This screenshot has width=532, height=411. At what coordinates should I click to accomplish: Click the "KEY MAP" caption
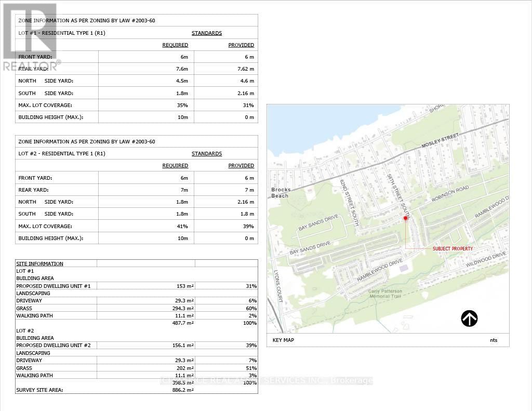point(283,340)
